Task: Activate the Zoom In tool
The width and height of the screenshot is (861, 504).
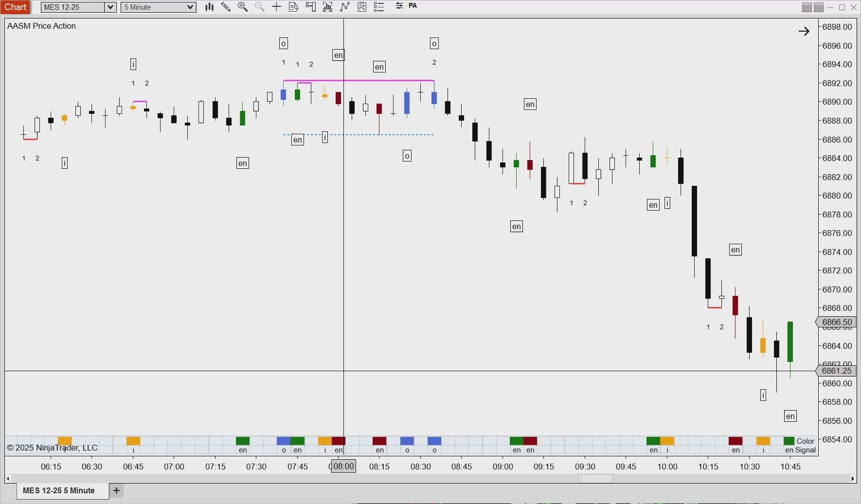Action: (x=243, y=7)
